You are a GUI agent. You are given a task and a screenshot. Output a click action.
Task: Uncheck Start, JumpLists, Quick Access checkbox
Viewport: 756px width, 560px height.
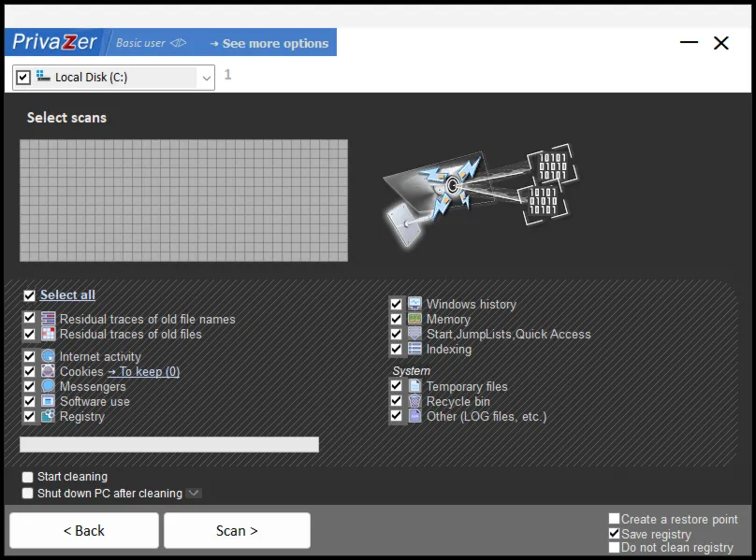(396, 334)
